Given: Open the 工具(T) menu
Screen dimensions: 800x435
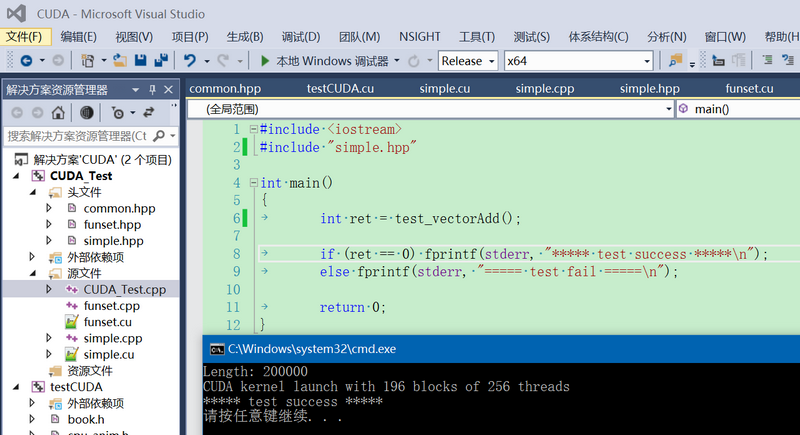Looking at the screenshot, I should [x=477, y=37].
